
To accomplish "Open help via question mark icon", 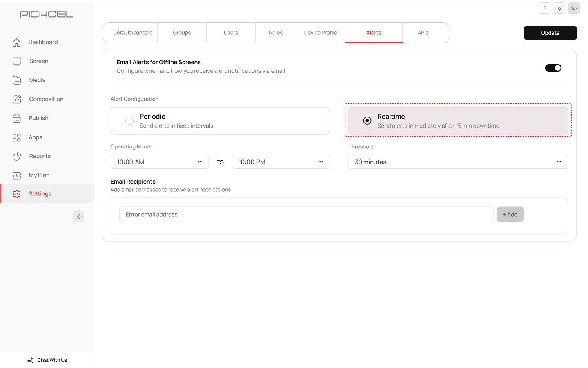I will pos(544,8).
